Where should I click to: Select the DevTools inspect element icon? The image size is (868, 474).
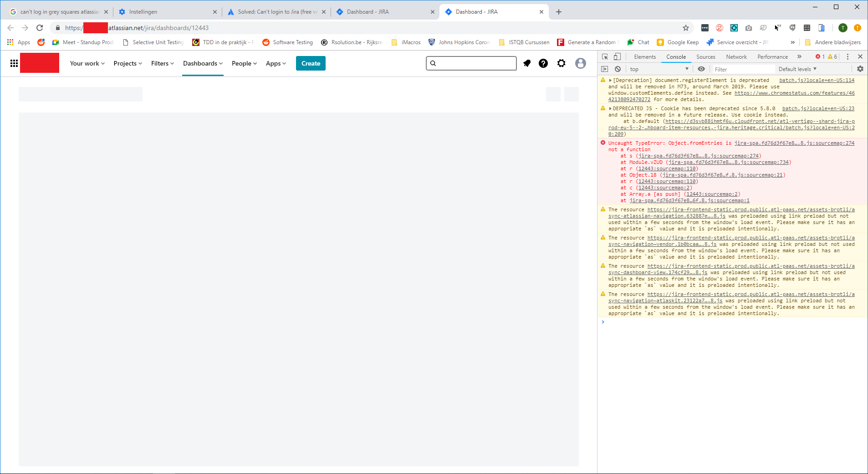(x=605, y=56)
